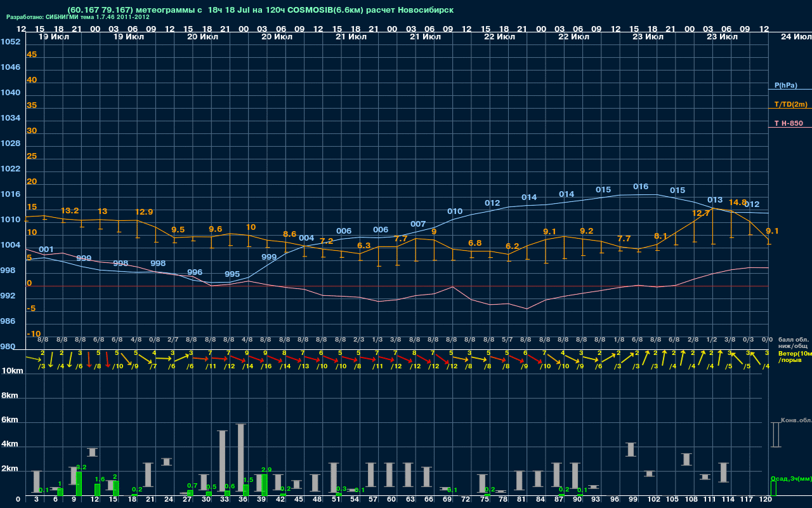Click the 10km altitude axis label

[x=12, y=371]
